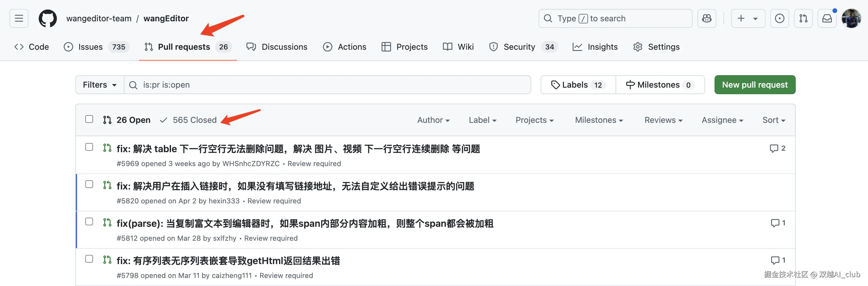Toggle the select-all pull requests checkbox

pos(89,119)
